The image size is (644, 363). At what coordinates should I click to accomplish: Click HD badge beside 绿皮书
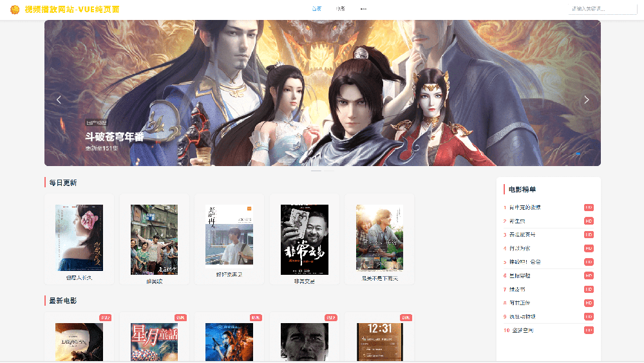pos(589,289)
